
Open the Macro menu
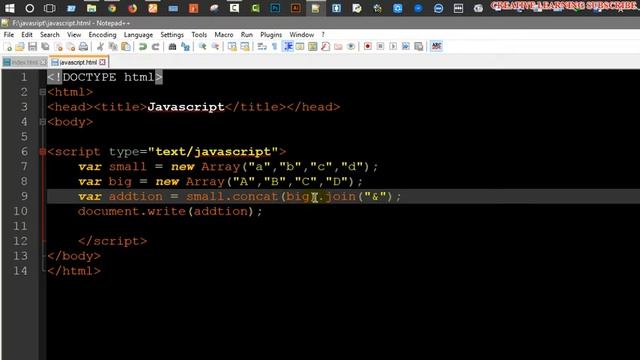(x=224, y=35)
